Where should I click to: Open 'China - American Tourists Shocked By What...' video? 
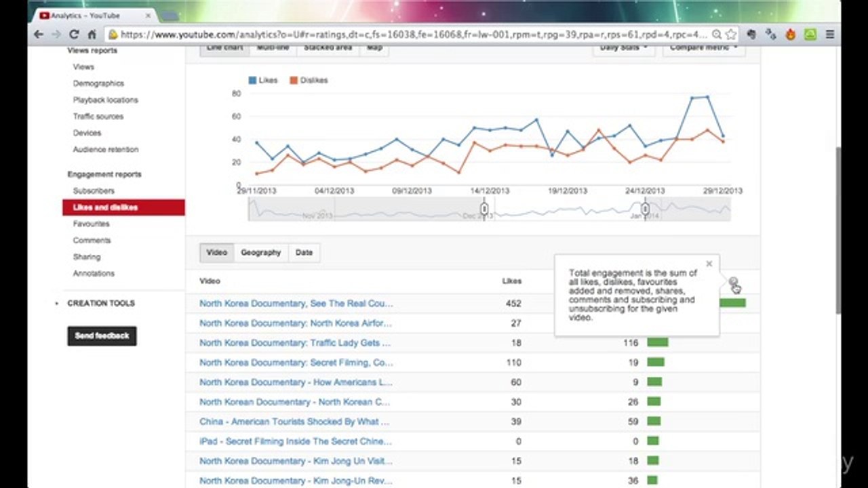[x=294, y=422]
